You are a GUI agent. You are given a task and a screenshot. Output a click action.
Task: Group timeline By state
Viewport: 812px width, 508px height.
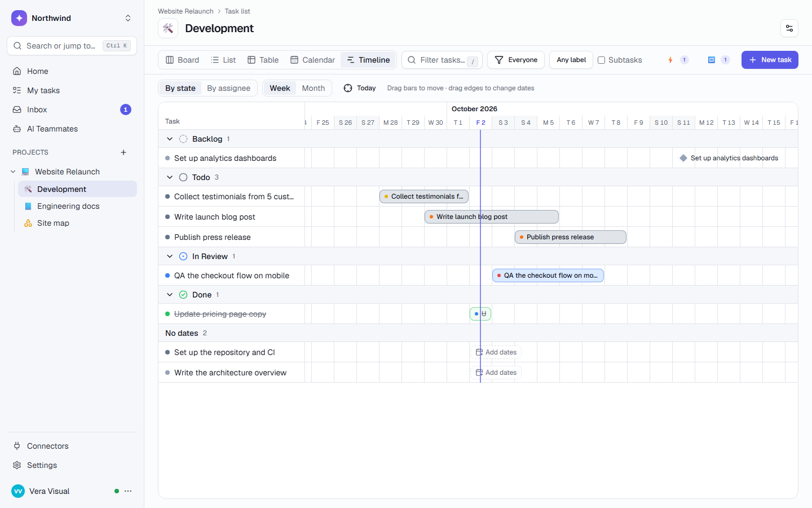point(180,88)
